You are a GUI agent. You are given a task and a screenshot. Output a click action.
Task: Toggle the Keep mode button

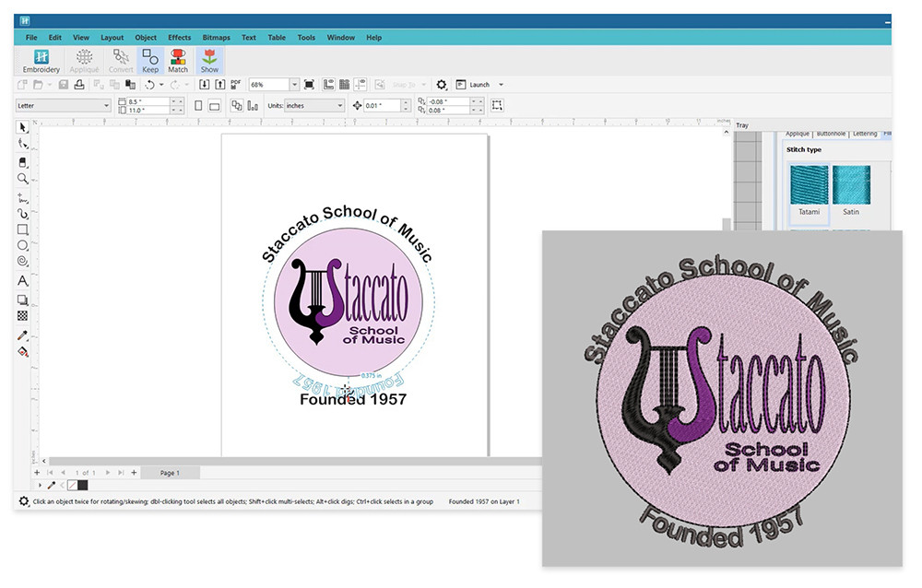pos(150,59)
